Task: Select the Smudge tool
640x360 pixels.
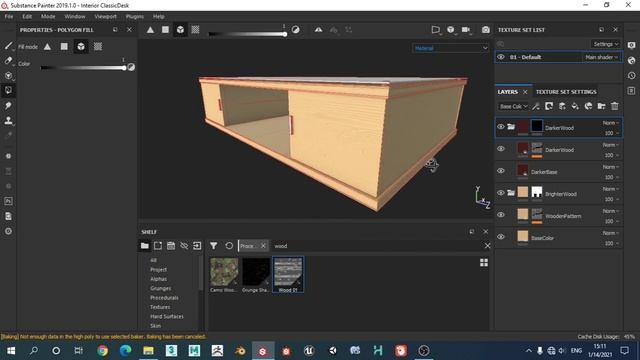Action: pyautogui.click(x=8, y=106)
